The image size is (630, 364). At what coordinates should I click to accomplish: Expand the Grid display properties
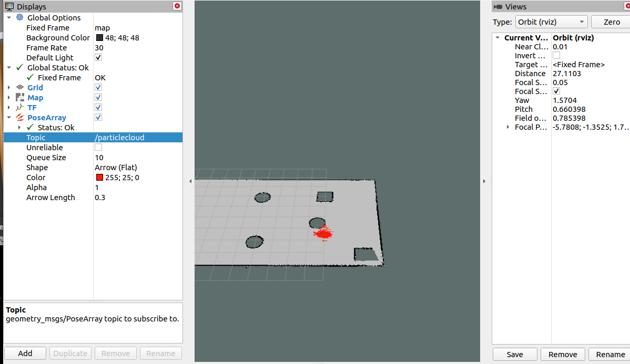[x=9, y=88]
